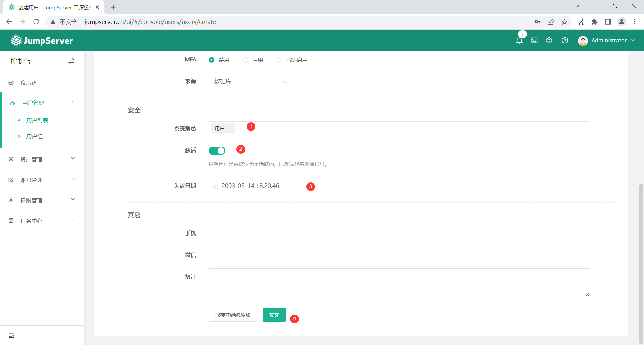Click the 用户管理 users icon

click(13, 103)
